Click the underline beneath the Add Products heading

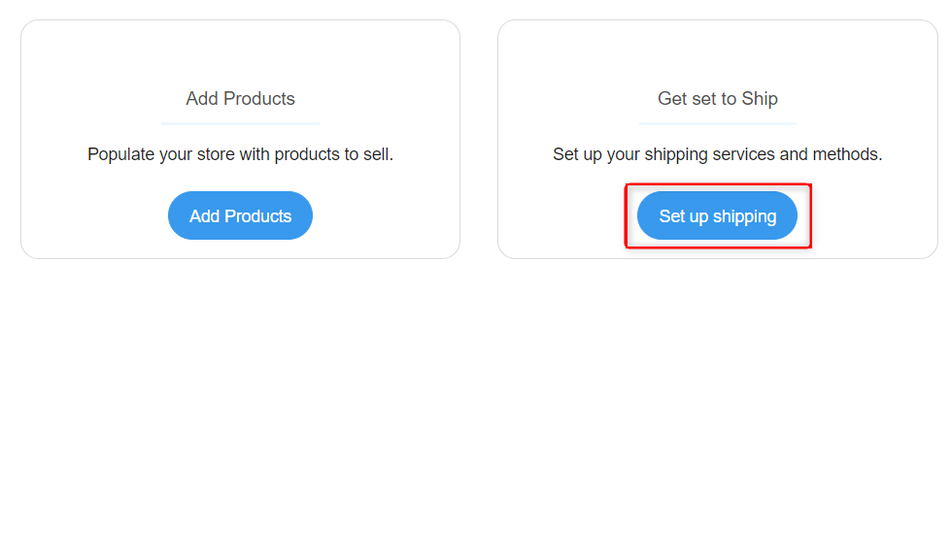click(x=240, y=123)
